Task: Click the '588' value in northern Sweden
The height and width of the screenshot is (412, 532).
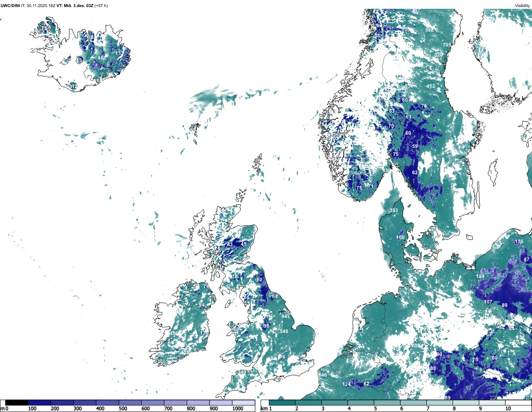Action: pos(429,30)
